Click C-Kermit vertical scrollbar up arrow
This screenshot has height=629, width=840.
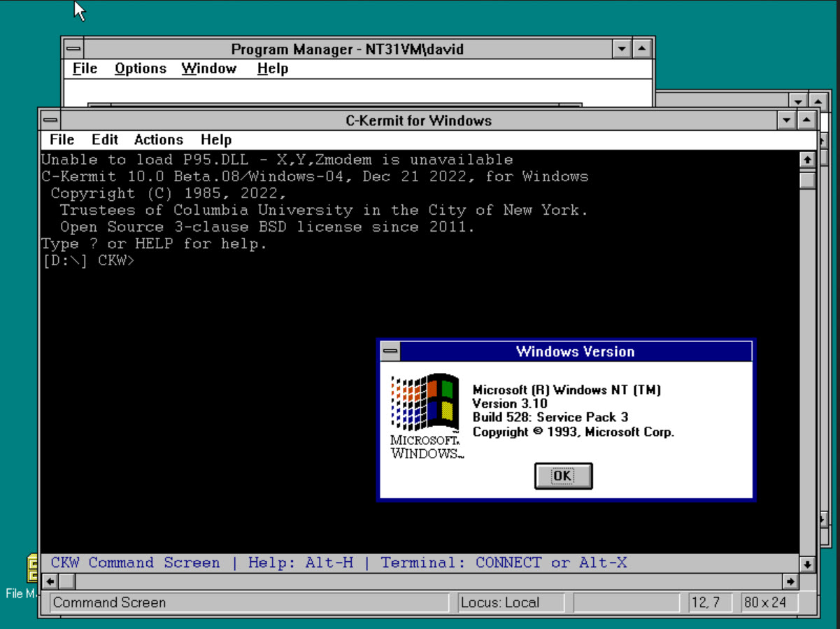pyautogui.click(x=807, y=160)
